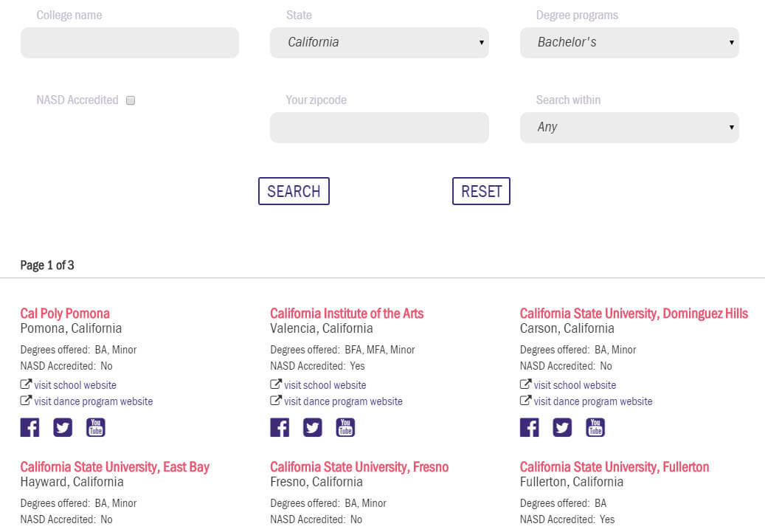The image size is (765, 532).
Task: Click the RESET button
Action: click(481, 191)
